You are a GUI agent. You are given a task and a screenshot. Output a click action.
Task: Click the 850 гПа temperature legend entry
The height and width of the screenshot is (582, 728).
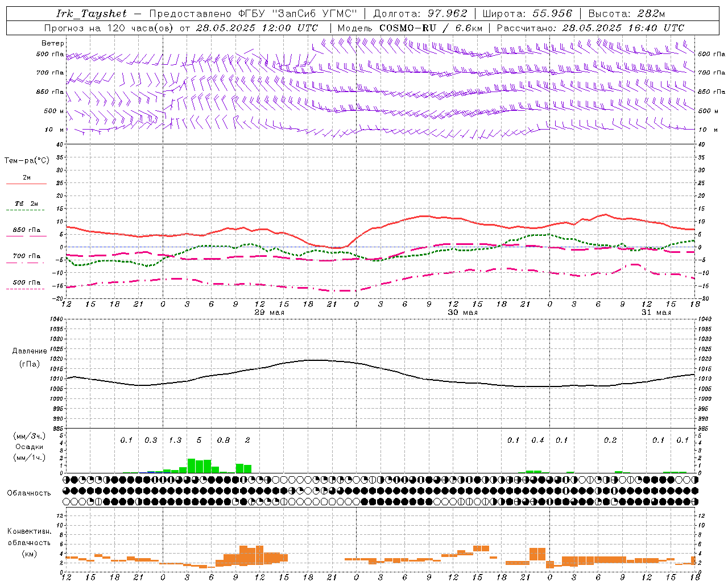27,230
